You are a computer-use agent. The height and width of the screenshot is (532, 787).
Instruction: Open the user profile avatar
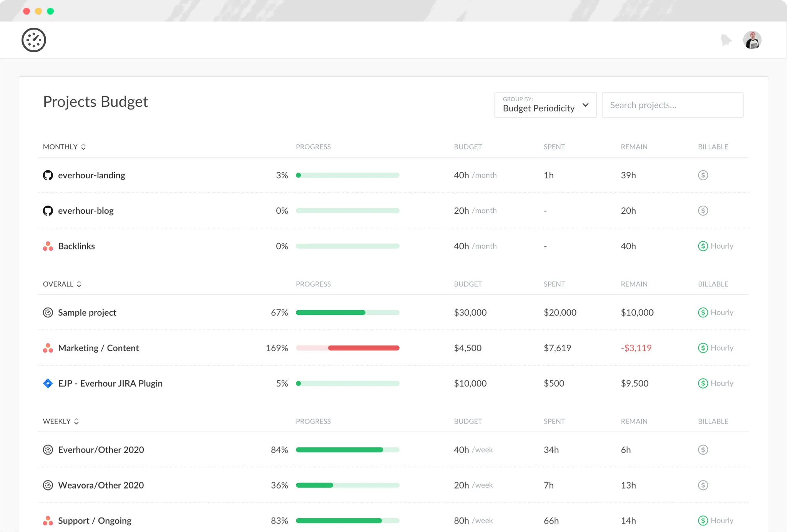pos(752,40)
